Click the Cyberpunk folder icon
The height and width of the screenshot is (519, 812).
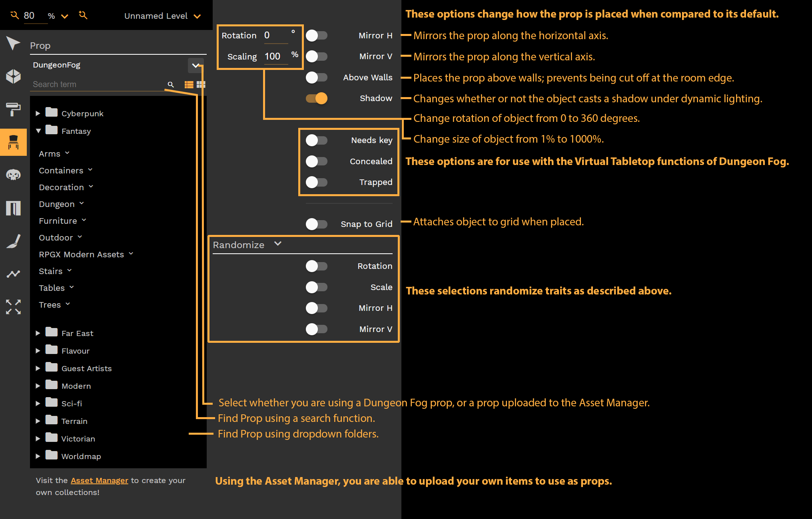point(51,112)
